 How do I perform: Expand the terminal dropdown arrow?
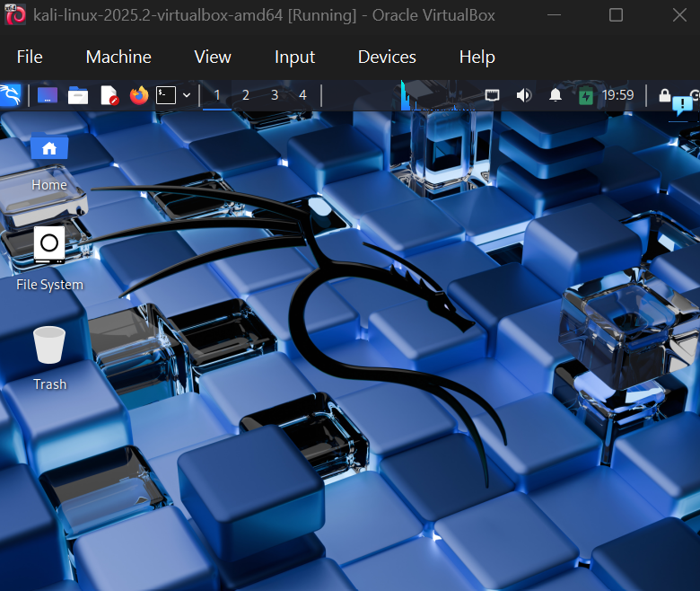click(187, 95)
